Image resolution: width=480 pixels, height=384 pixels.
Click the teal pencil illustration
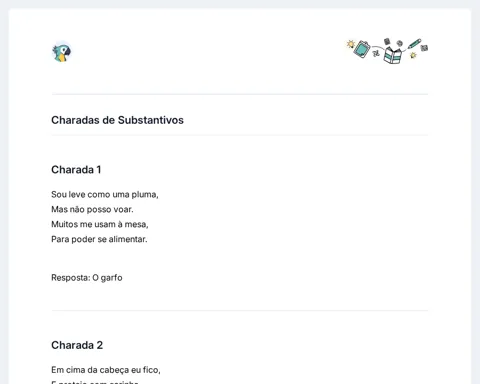click(414, 44)
